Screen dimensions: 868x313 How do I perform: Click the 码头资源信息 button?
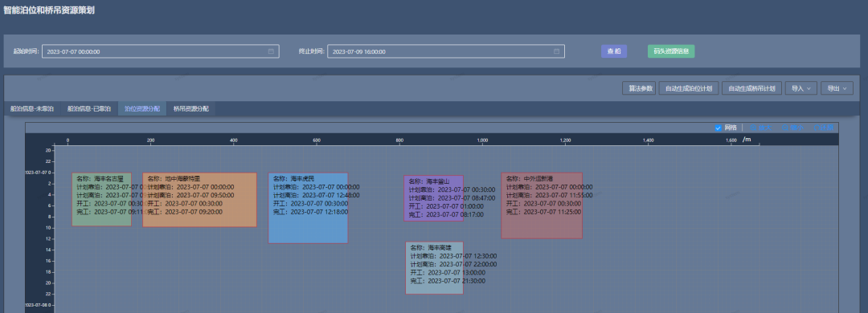point(671,51)
